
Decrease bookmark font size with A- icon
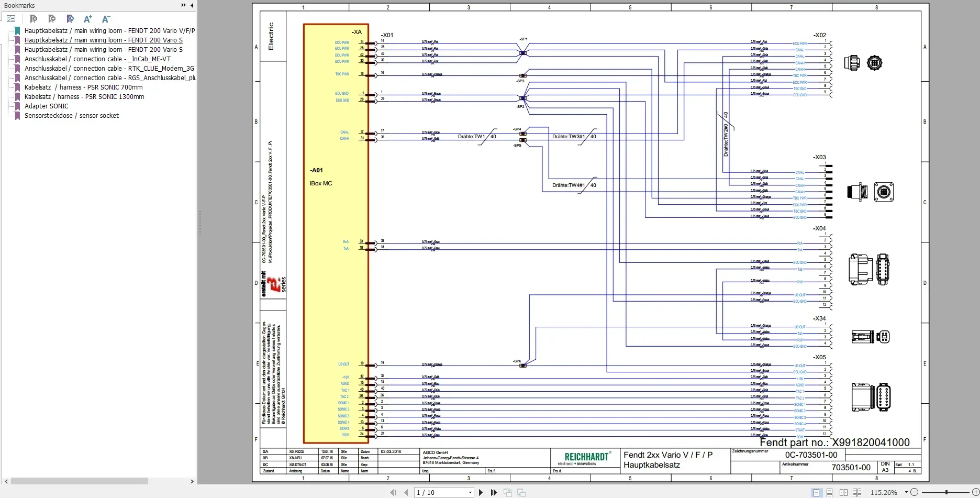(x=106, y=19)
